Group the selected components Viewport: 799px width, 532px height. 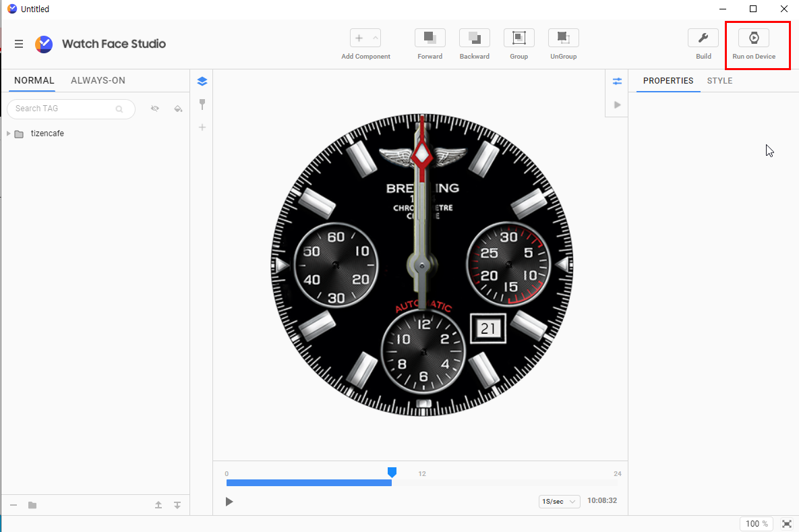pyautogui.click(x=519, y=38)
